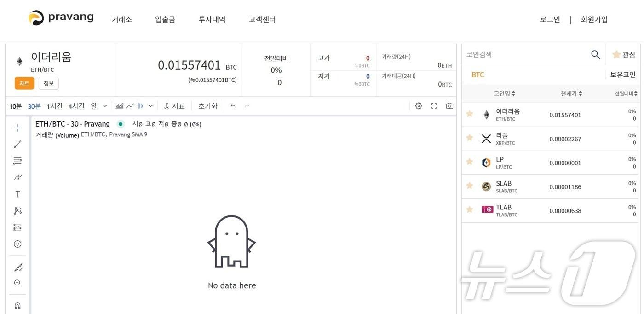
Task: Toggle 이더리움 favorite star
Action: 469,114
